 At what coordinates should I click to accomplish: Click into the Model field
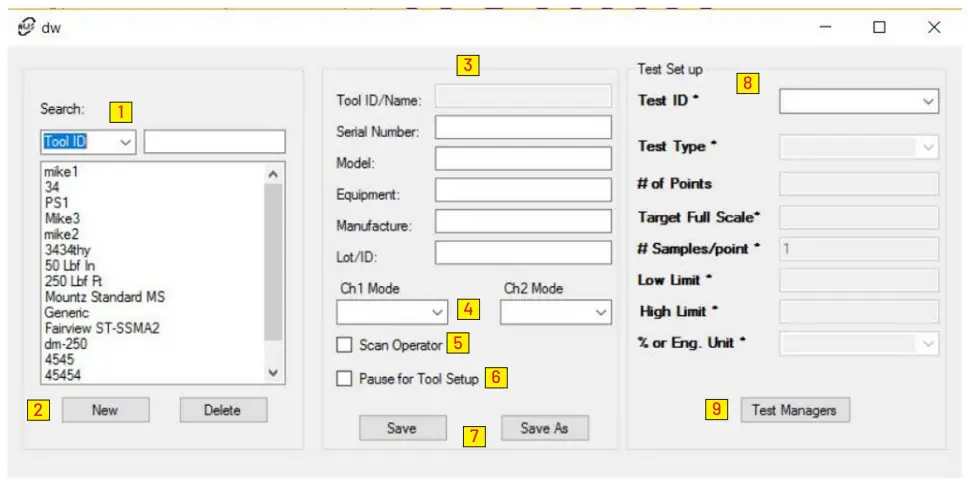pos(523,159)
